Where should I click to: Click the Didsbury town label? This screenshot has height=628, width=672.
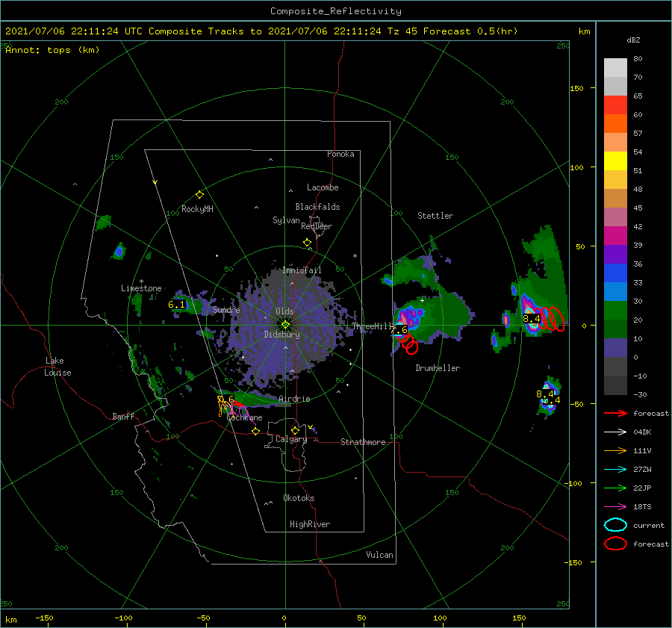click(282, 335)
